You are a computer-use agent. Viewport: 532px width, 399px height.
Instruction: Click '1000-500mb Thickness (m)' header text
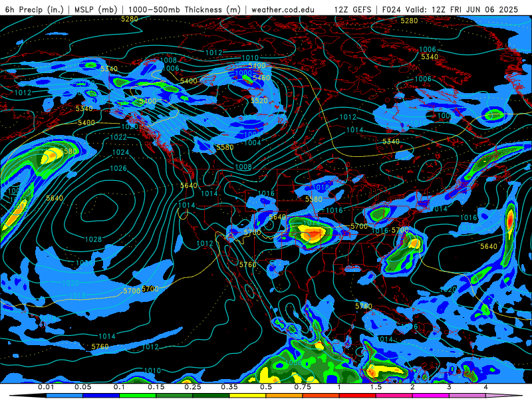(184, 9)
